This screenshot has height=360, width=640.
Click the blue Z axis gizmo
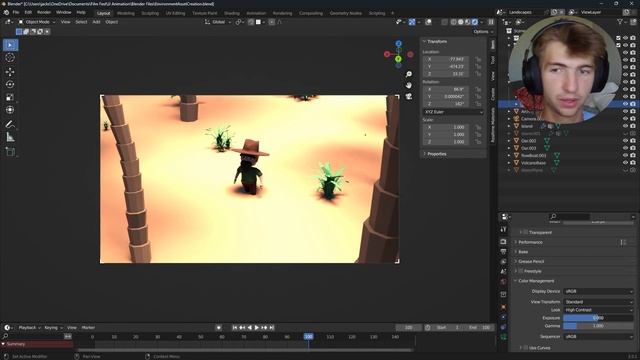[398, 44]
